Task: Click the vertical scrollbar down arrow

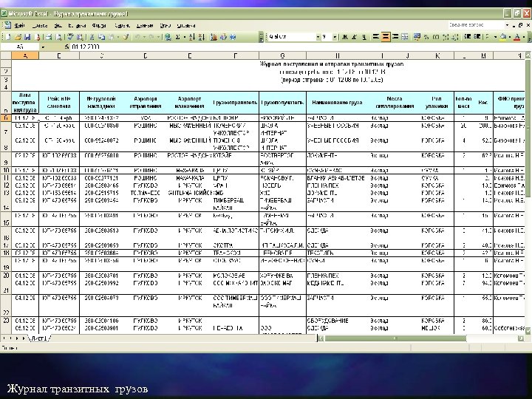Action: coord(528,331)
